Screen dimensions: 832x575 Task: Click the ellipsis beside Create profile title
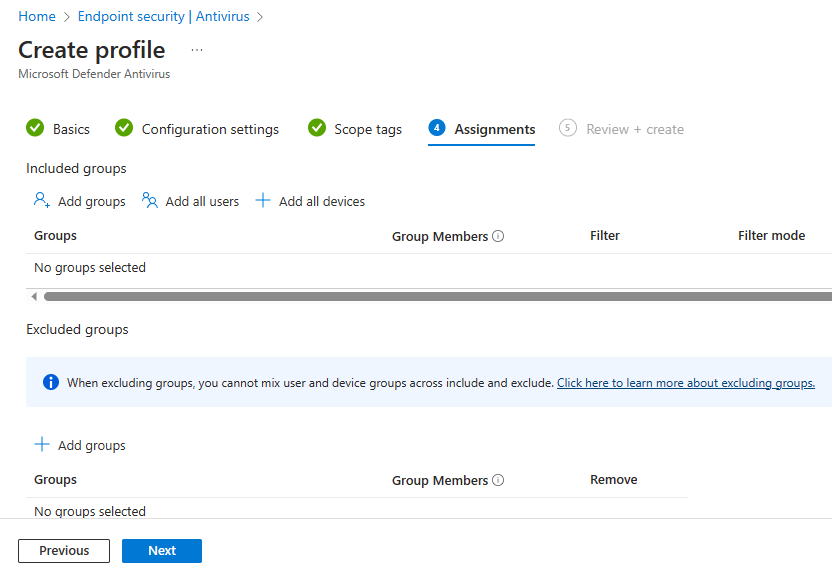(197, 50)
